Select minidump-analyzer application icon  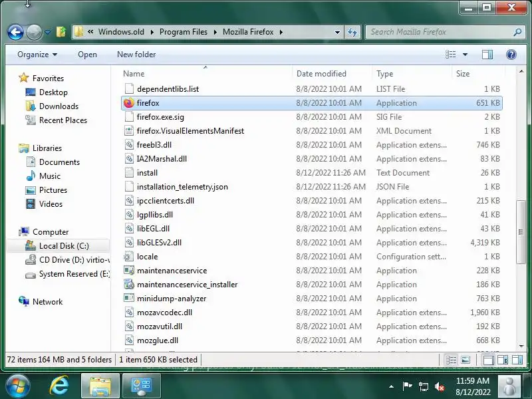coord(129,298)
